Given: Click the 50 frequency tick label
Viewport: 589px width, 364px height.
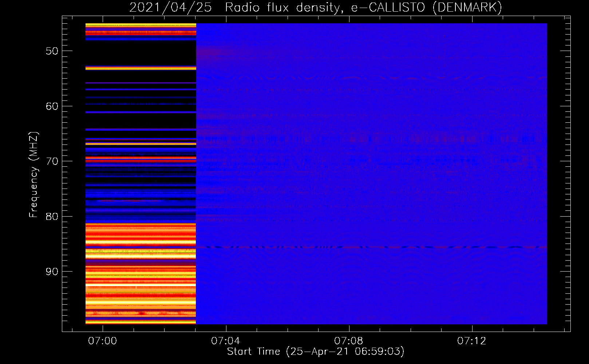Looking at the screenshot, I should [x=52, y=51].
